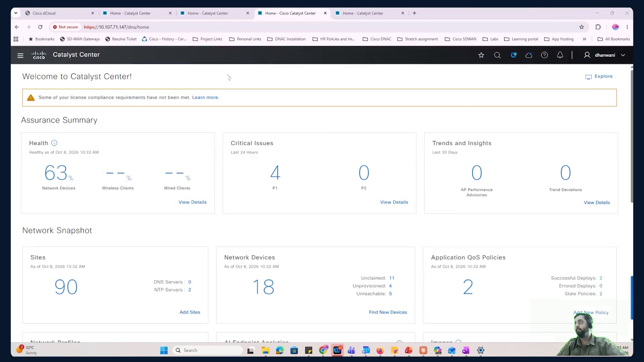Open the Cisco DNAC bookmark folder
Screen dimensions: 644x362
pos(377,39)
